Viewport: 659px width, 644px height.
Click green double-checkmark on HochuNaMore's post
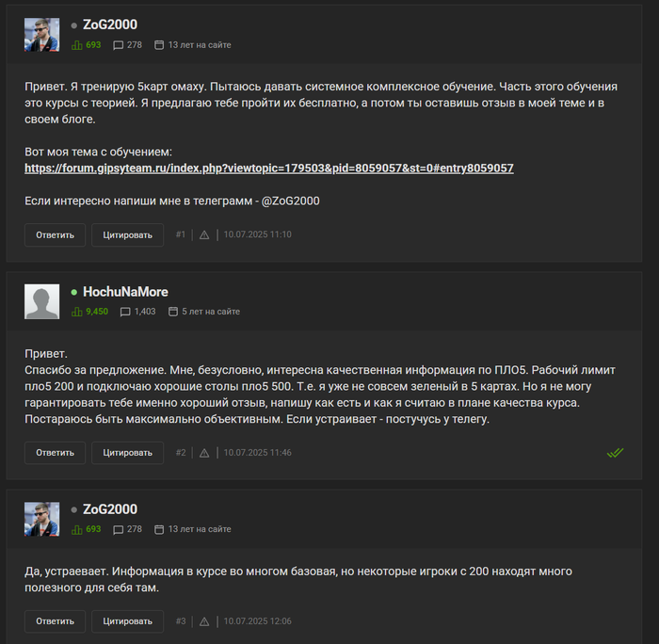pos(615,453)
